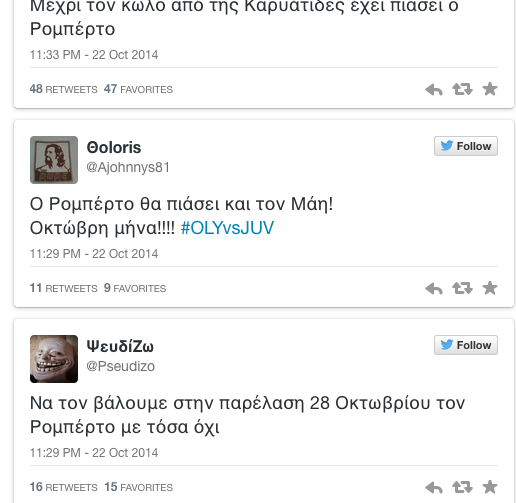Favorite the ΨευδίΖω tweet
The width and height of the screenshot is (516, 503).
tap(490, 487)
